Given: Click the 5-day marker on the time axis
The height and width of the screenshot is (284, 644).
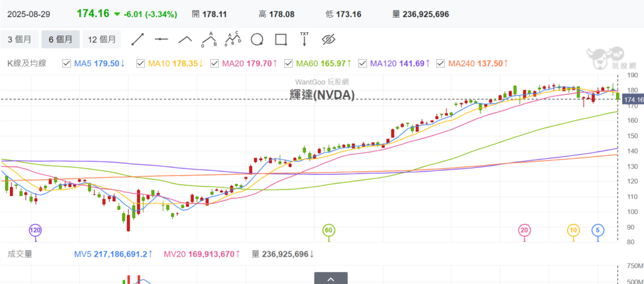Looking at the screenshot, I should [x=597, y=231].
